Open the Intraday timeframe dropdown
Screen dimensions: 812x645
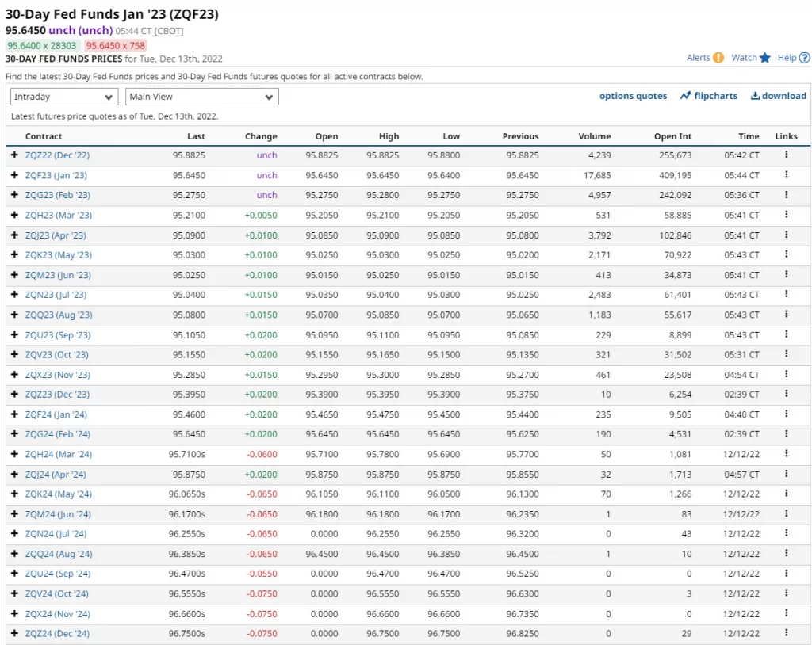(x=64, y=97)
